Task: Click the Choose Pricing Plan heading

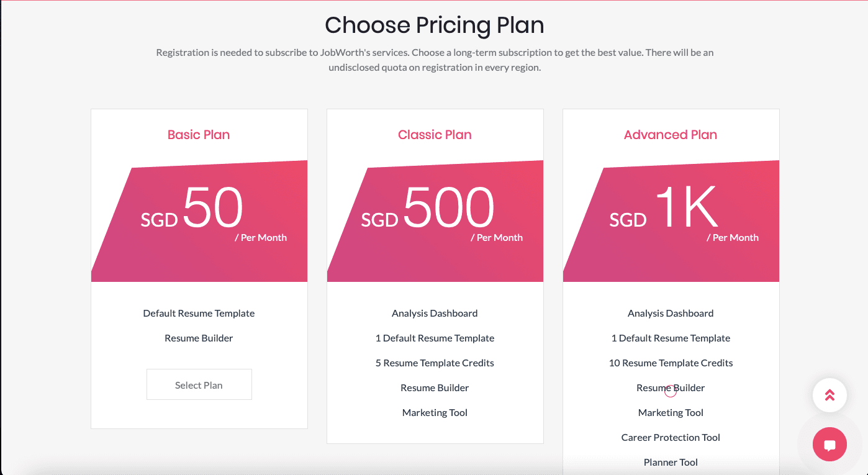Action: coord(435,25)
